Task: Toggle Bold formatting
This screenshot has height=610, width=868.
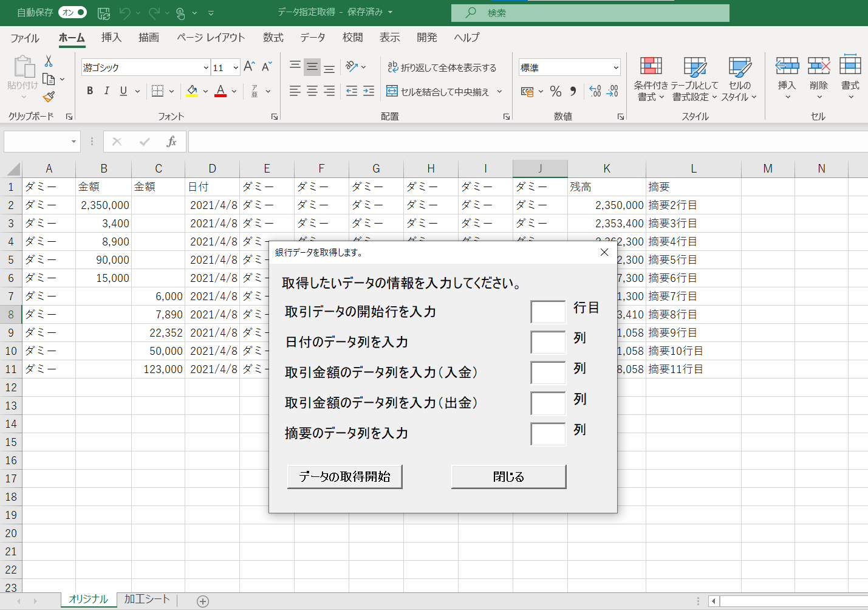Action: click(x=90, y=91)
